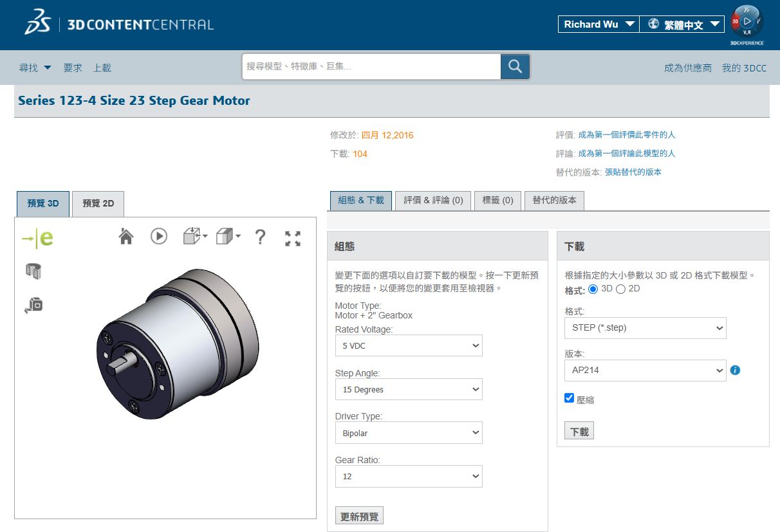The width and height of the screenshot is (780, 532).
Task: Reset view with the Home icon
Action: (126, 237)
